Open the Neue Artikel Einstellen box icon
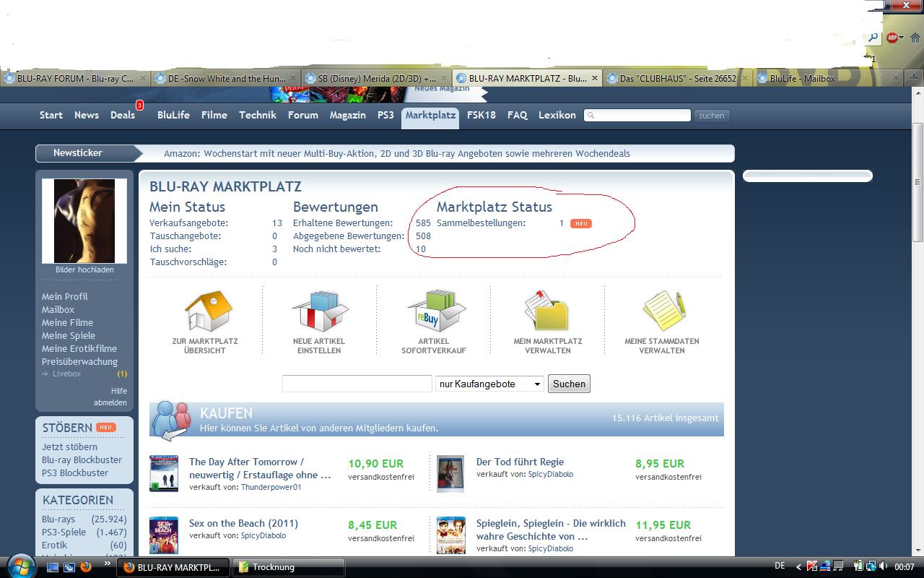924x578 pixels. coord(319,311)
